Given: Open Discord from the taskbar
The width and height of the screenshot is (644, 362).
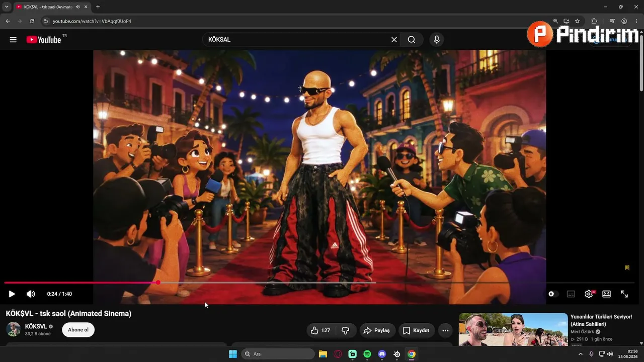Looking at the screenshot, I should point(382,354).
